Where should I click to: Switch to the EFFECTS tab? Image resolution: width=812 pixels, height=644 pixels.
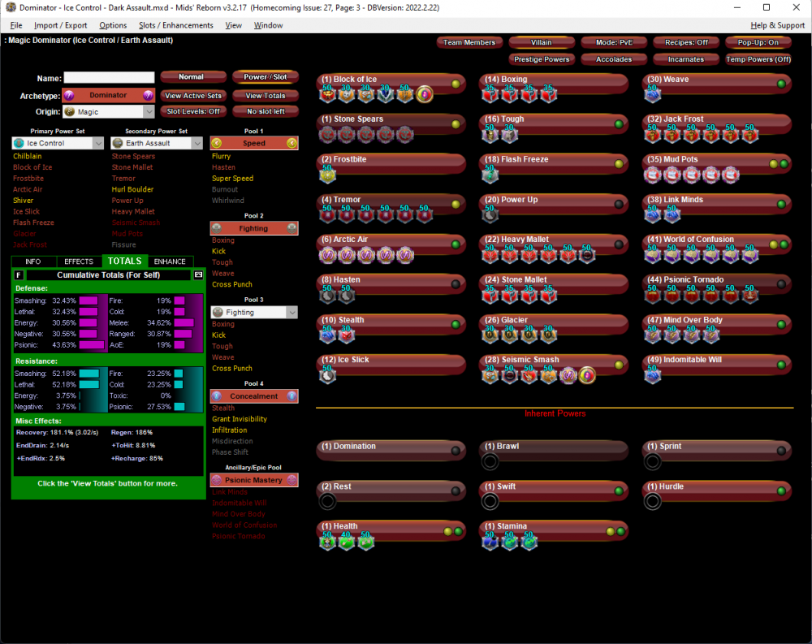79,261
